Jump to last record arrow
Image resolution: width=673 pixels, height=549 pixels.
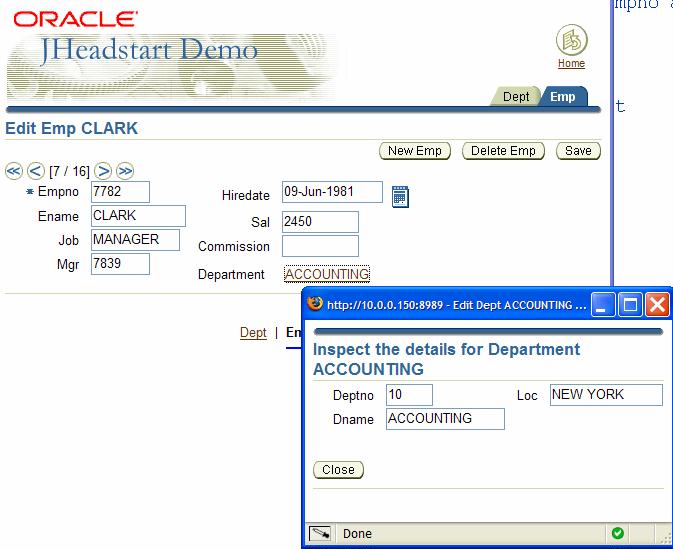click(x=125, y=171)
